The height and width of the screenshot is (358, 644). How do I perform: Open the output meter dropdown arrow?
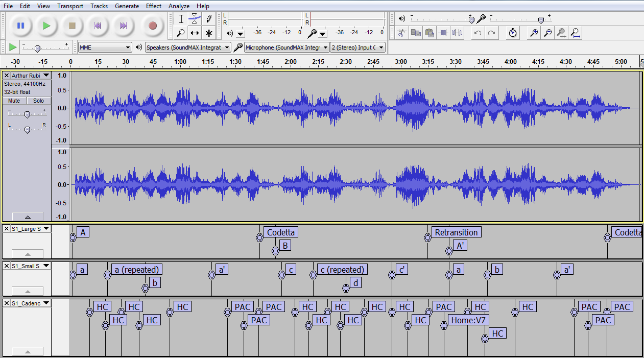240,34
